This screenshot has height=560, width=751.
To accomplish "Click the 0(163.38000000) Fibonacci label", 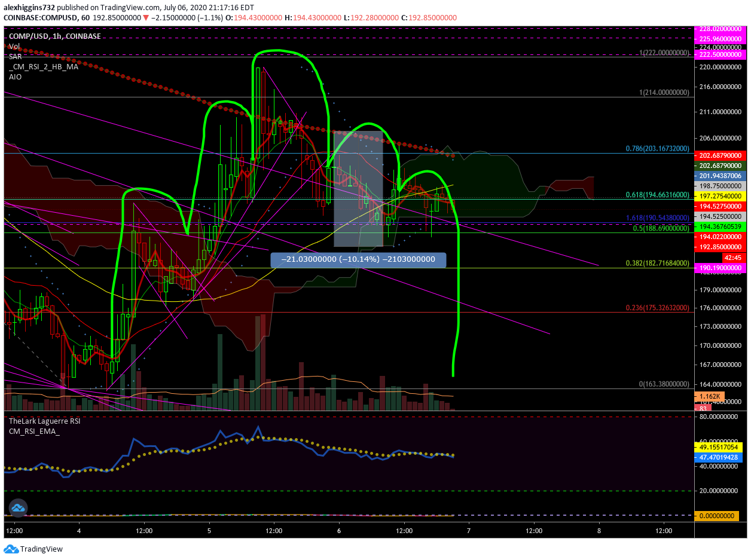I will pos(664,384).
